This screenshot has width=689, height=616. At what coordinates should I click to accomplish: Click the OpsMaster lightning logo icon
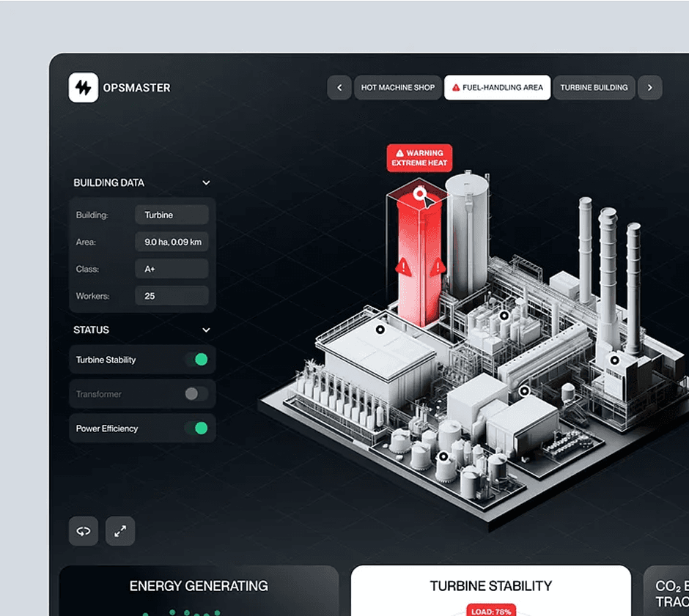pyautogui.click(x=84, y=87)
